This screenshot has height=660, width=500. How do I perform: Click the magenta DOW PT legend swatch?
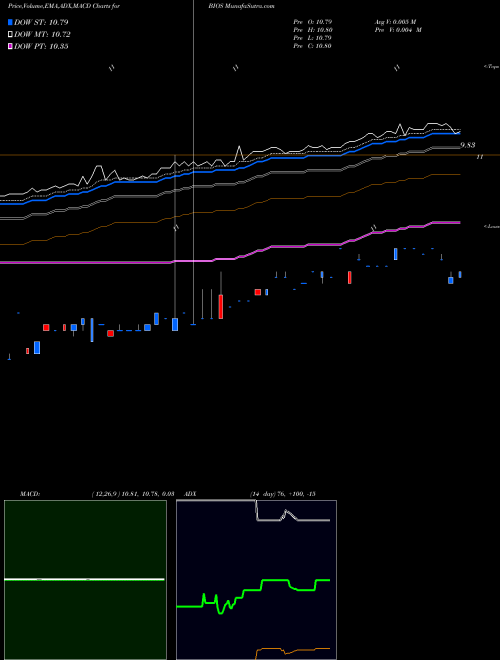(x=10, y=46)
